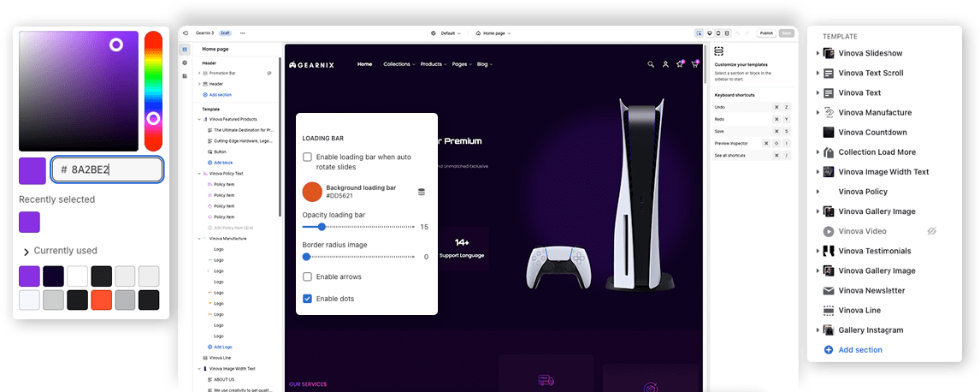980x392 pixels.
Task: Open App embeds icon in editor sidebar
Action: (185, 75)
